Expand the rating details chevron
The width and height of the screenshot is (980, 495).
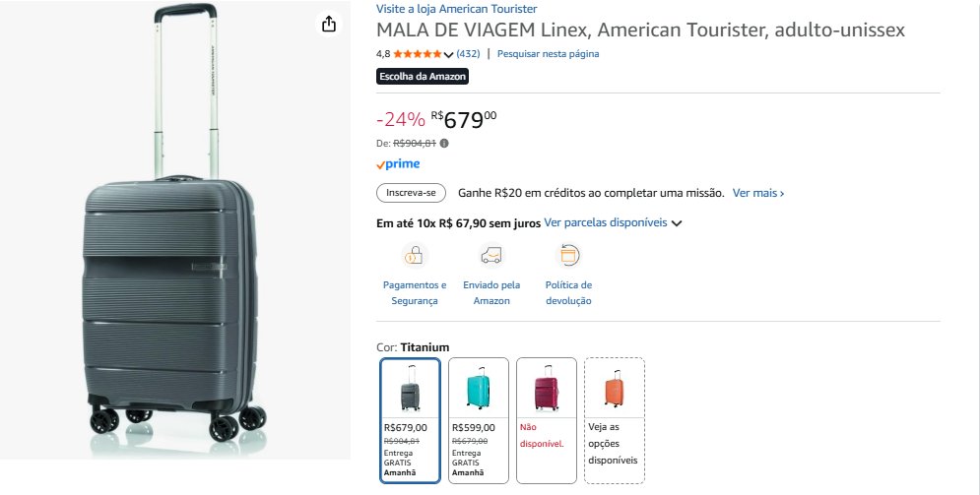tap(449, 55)
